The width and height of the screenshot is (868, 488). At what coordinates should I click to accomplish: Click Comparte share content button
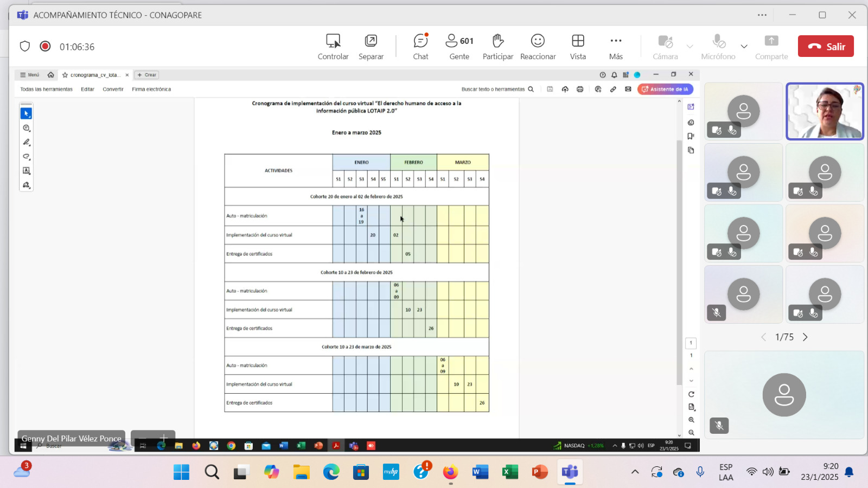pyautogui.click(x=771, y=47)
